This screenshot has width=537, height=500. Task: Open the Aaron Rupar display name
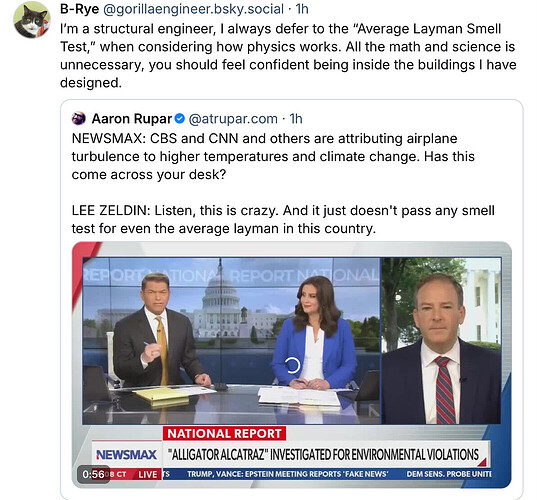[132, 119]
